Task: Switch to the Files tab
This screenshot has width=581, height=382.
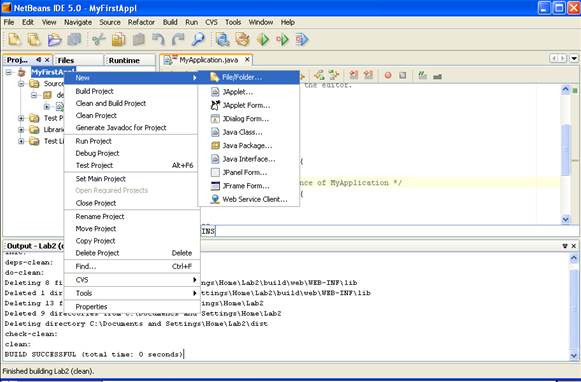Action: click(x=66, y=60)
